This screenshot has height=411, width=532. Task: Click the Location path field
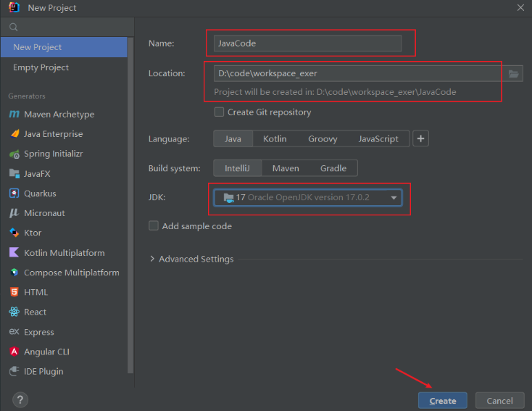[358, 73]
